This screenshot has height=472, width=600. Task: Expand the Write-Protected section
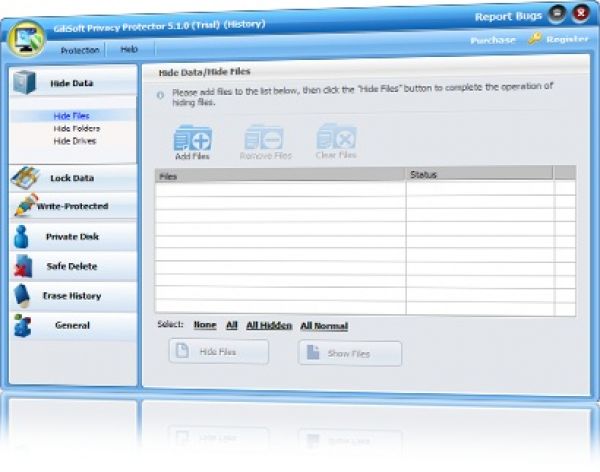(x=72, y=206)
